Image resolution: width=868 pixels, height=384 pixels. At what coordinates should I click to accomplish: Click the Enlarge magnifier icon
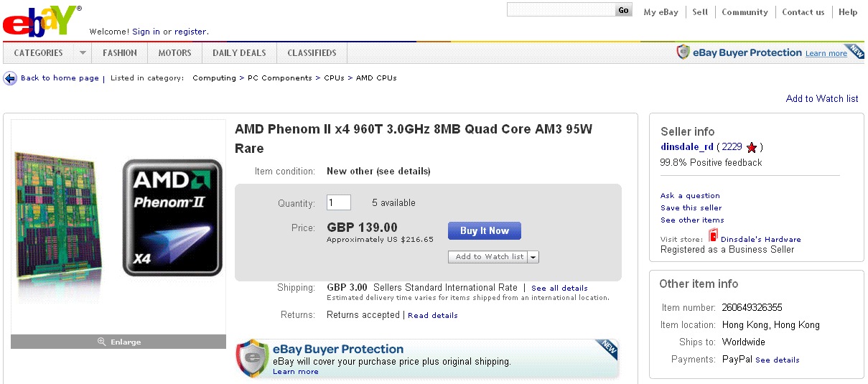tap(102, 342)
